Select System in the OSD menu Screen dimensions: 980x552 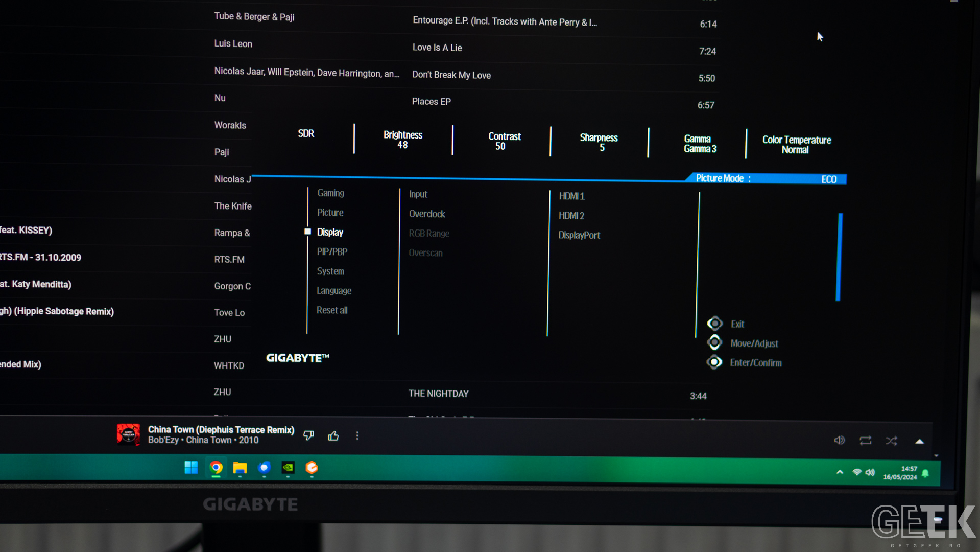point(330,271)
